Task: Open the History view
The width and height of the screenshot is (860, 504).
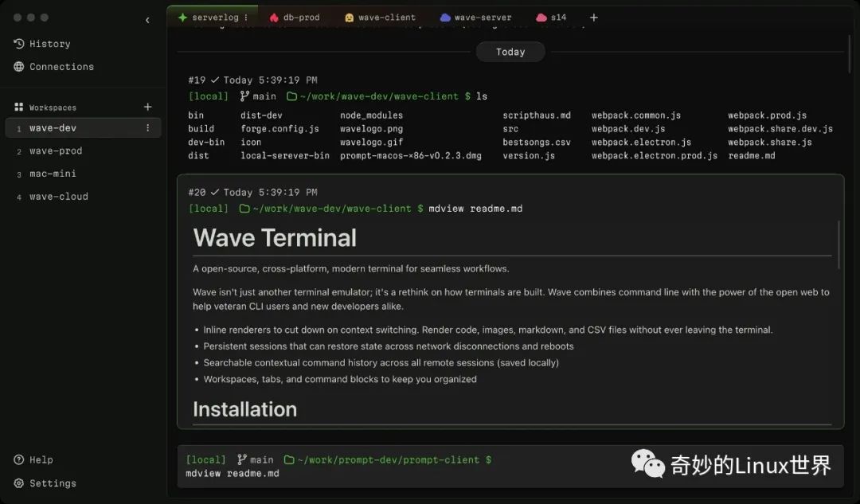Action: [42, 44]
